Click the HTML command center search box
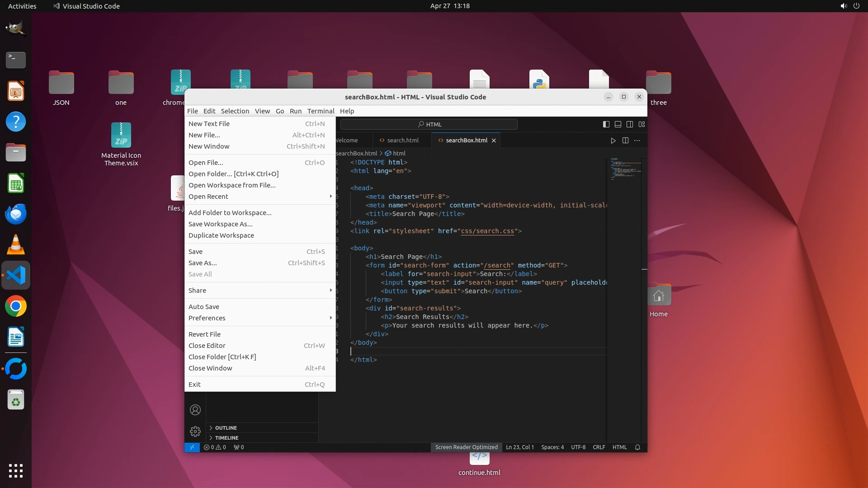Viewport: 868px width, 488px height. pos(429,124)
